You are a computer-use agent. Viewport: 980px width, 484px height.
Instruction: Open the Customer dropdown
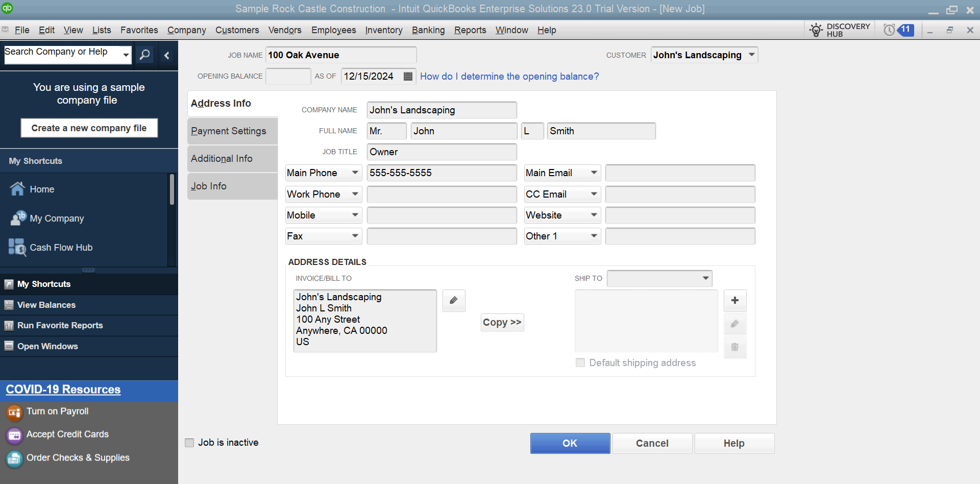tap(752, 55)
